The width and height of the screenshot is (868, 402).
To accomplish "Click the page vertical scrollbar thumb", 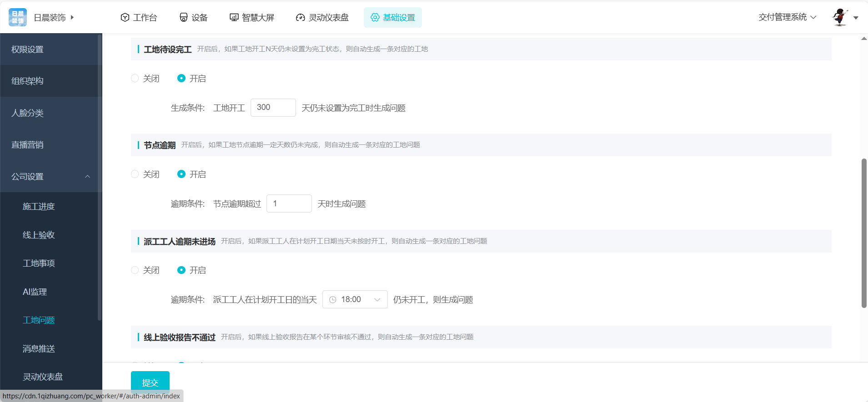I will click(x=864, y=233).
